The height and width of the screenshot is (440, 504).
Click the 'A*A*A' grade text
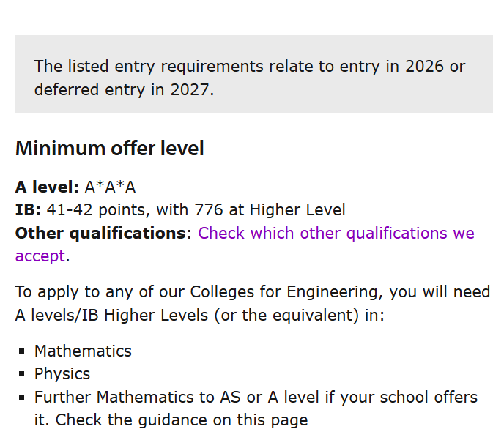(x=110, y=187)
